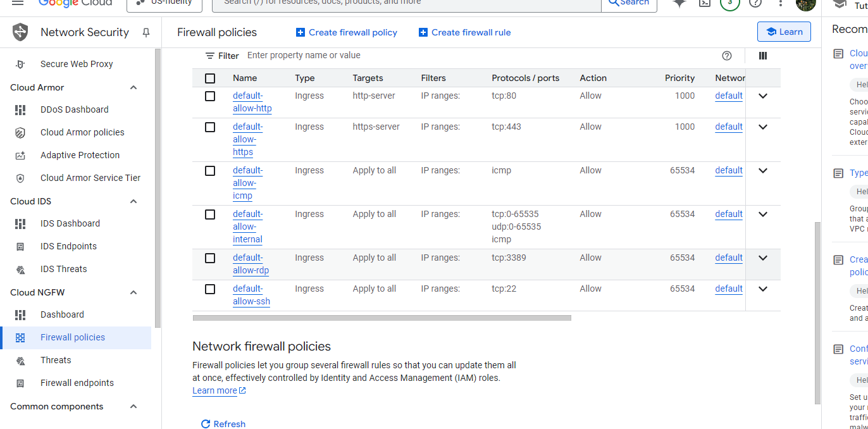868x429 pixels.
Task: Open the top bar help icon
Action: coord(755,3)
